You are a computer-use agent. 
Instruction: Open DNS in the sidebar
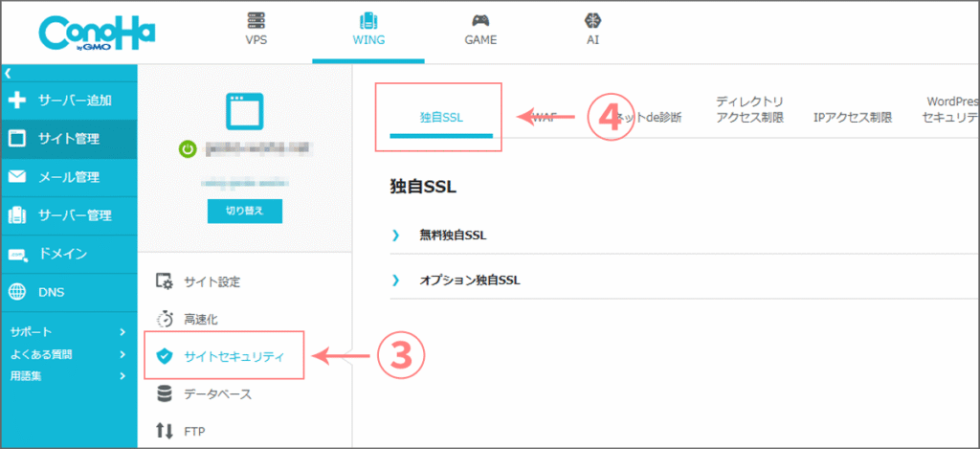(69, 292)
